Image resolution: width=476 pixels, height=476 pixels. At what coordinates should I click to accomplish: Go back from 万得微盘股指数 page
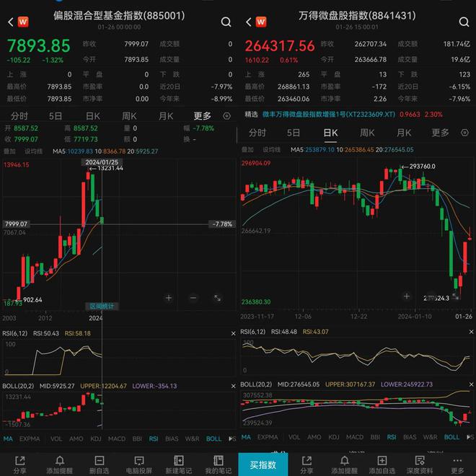coord(249,22)
